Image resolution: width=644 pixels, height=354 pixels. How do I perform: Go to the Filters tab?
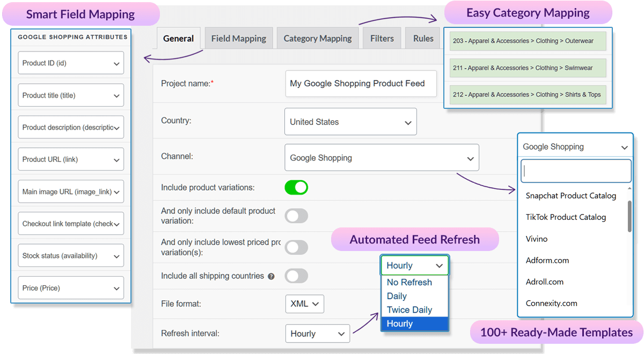pos(382,39)
